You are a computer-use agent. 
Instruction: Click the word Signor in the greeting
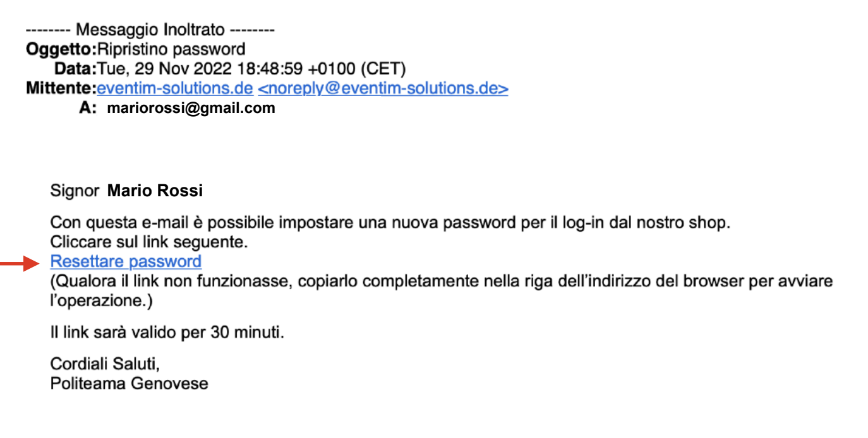pyautogui.click(x=75, y=191)
